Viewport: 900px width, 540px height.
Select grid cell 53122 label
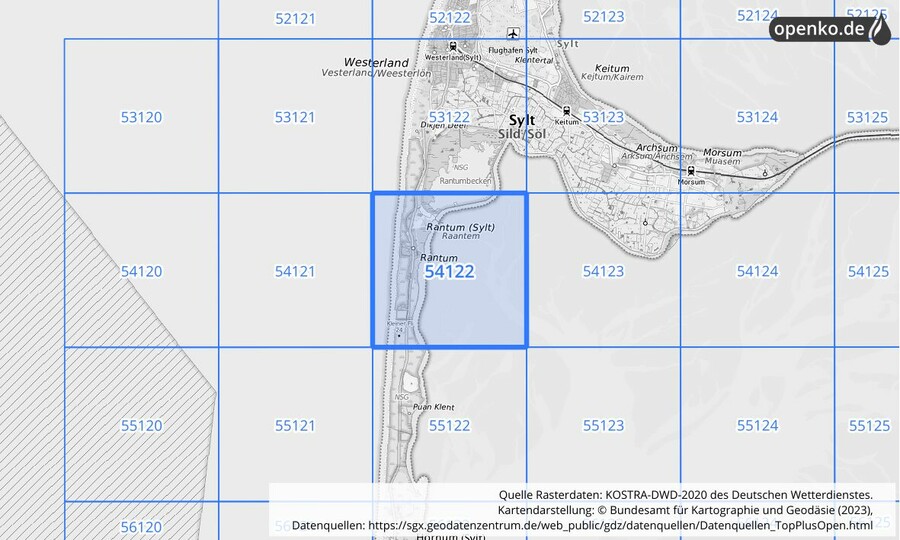pos(449,117)
